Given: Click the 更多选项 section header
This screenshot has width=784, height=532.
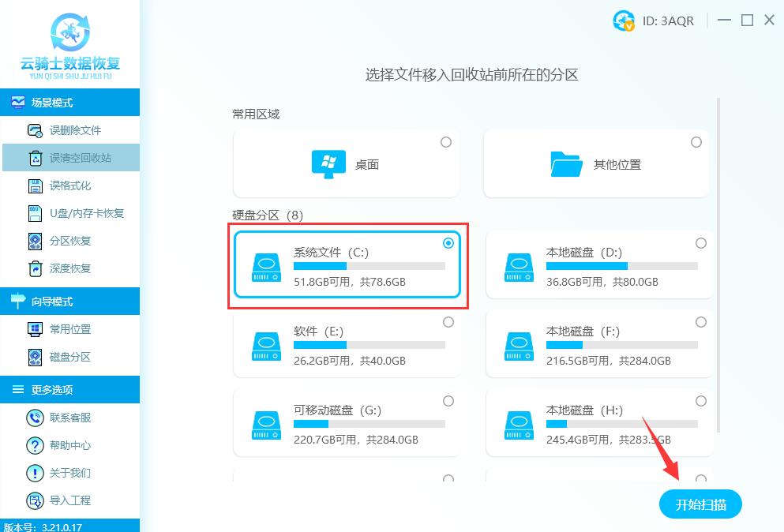Looking at the screenshot, I should click(70, 389).
